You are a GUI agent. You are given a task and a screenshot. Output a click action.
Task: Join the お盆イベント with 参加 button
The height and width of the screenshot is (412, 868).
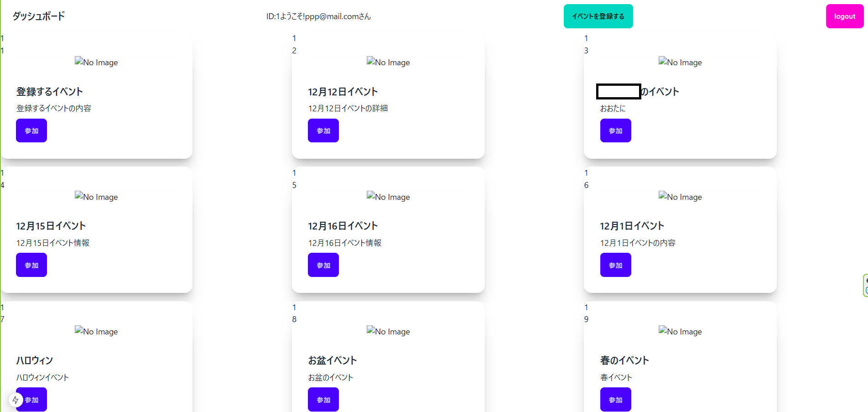click(x=323, y=399)
